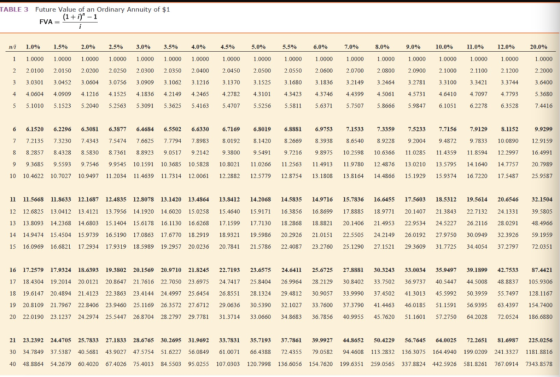The width and height of the screenshot is (560, 377).
Task: Click the bold value 17.2579 in row 16
Action: point(33,270)
